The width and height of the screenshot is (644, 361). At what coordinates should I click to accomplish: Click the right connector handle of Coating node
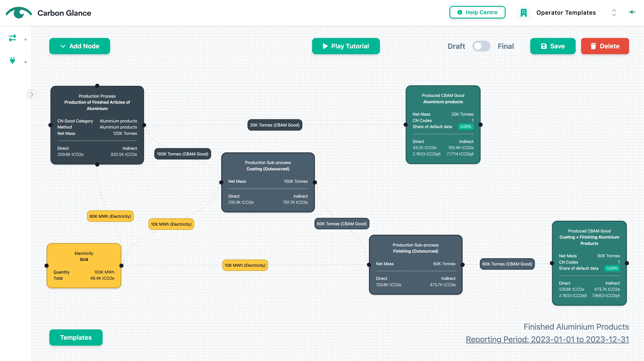tap(315, 182)
